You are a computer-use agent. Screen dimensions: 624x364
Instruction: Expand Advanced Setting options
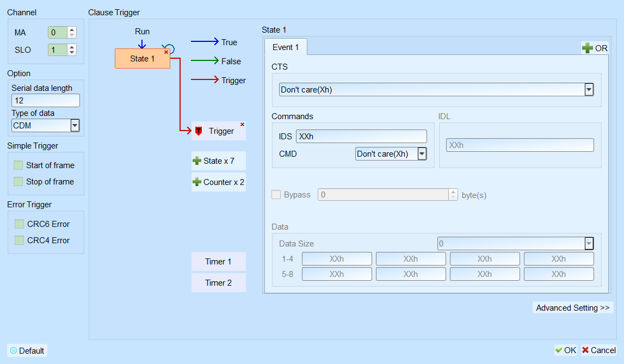[x=573, y=307]
